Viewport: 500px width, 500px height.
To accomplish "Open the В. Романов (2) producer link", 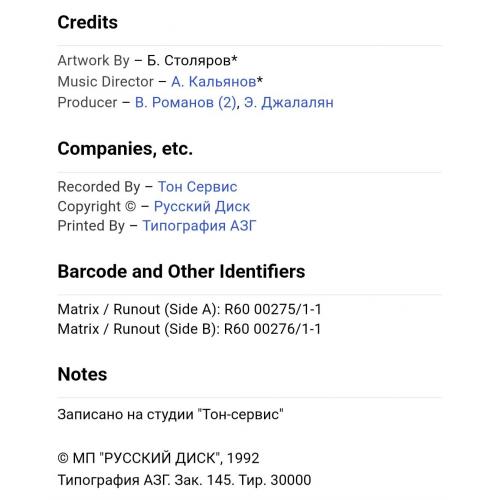I will 186,103.
